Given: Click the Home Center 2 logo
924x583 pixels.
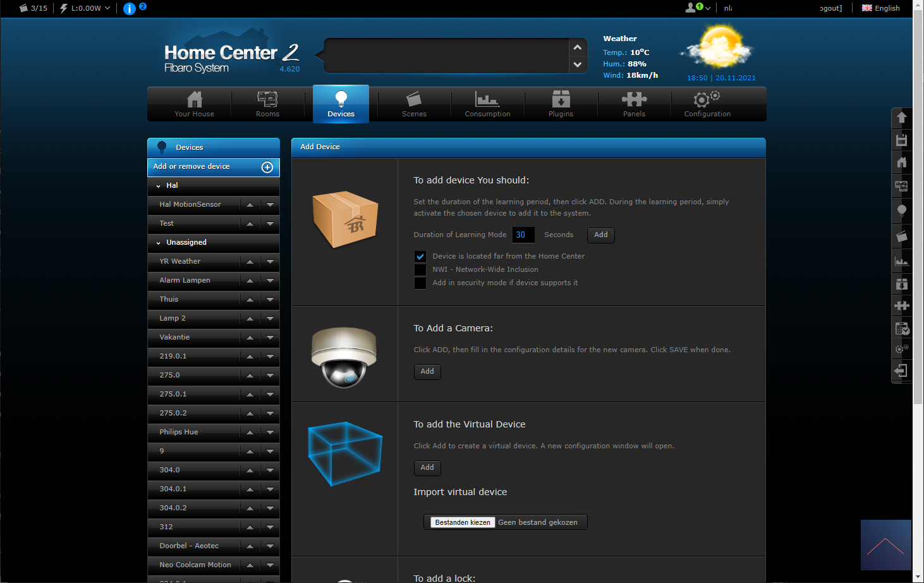Looking at the screenshot, I should pyautogui.click(x=231, y=53).
